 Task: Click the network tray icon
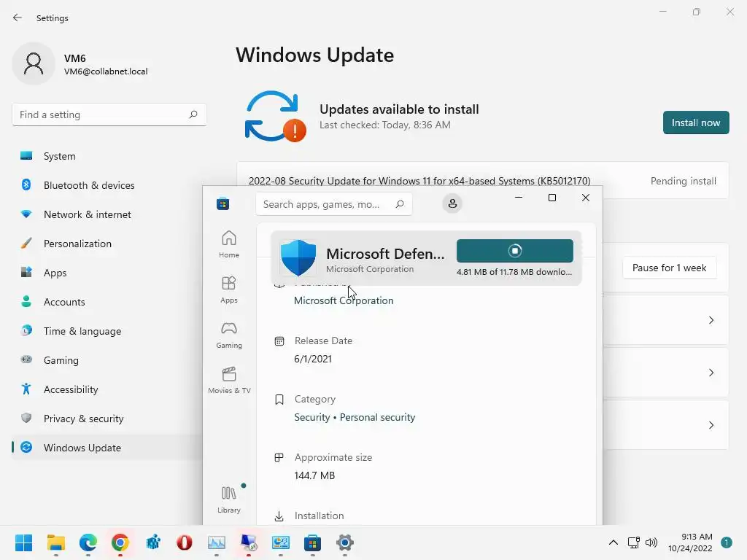point(633,542)
